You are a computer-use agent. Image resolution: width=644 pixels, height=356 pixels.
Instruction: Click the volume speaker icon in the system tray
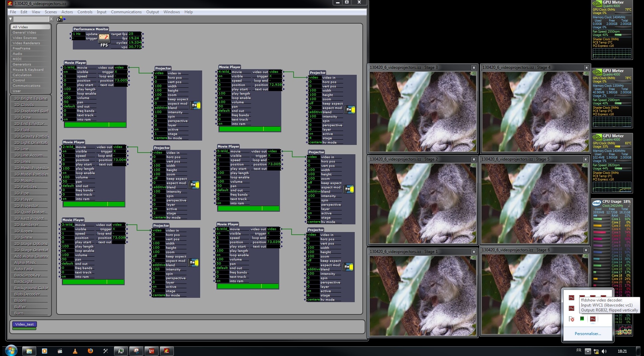click(604, 351)
